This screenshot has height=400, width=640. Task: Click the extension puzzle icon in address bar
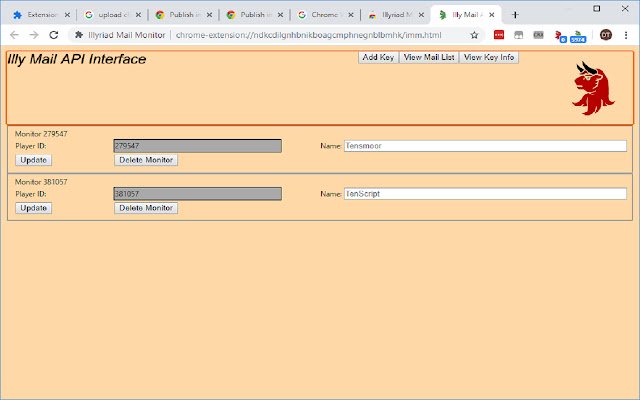click(79, 35)
